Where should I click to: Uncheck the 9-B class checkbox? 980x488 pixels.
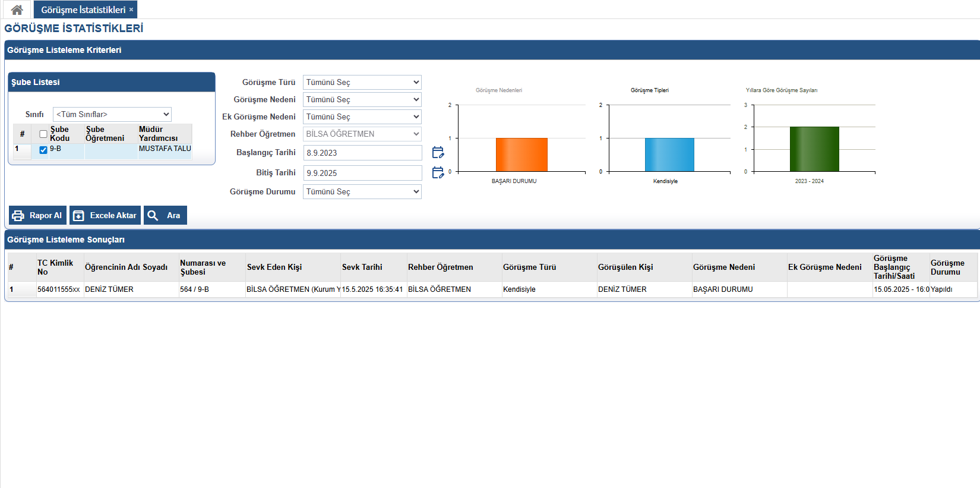[x=43, y=150]
